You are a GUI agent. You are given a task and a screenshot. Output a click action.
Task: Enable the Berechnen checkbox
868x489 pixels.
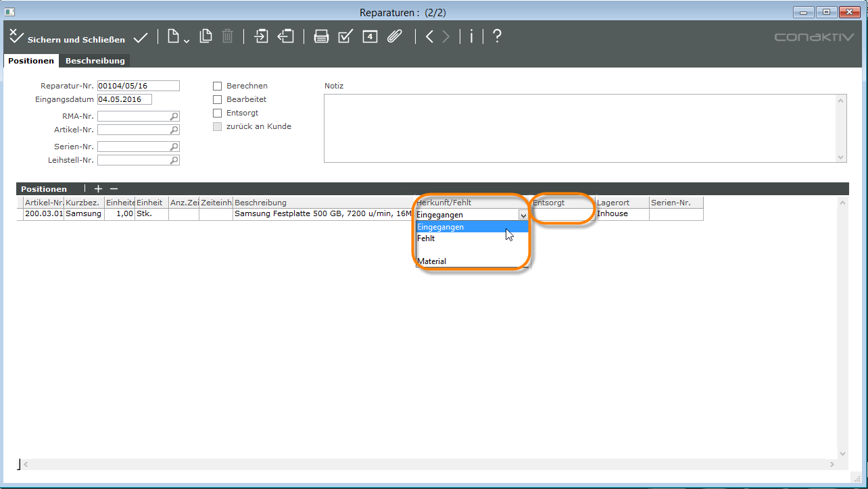click(218, 86)
